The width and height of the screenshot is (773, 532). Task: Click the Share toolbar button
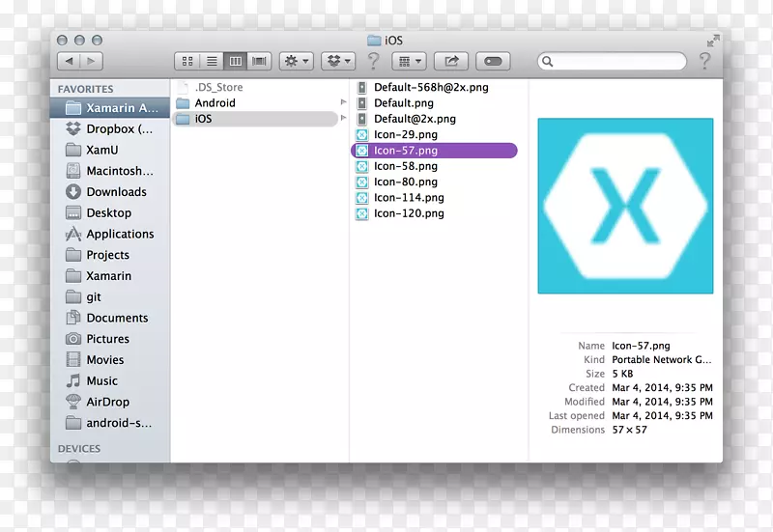[451, 61]
